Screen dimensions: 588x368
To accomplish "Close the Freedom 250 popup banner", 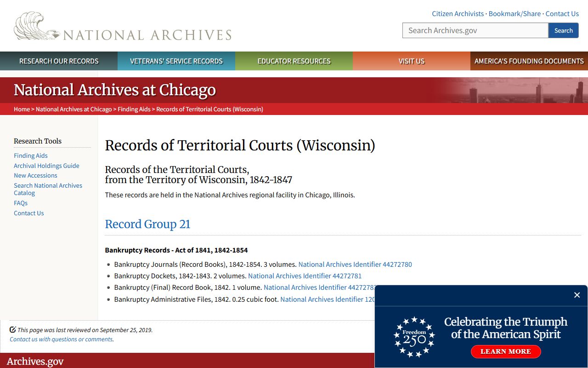I will coord(577,295).
